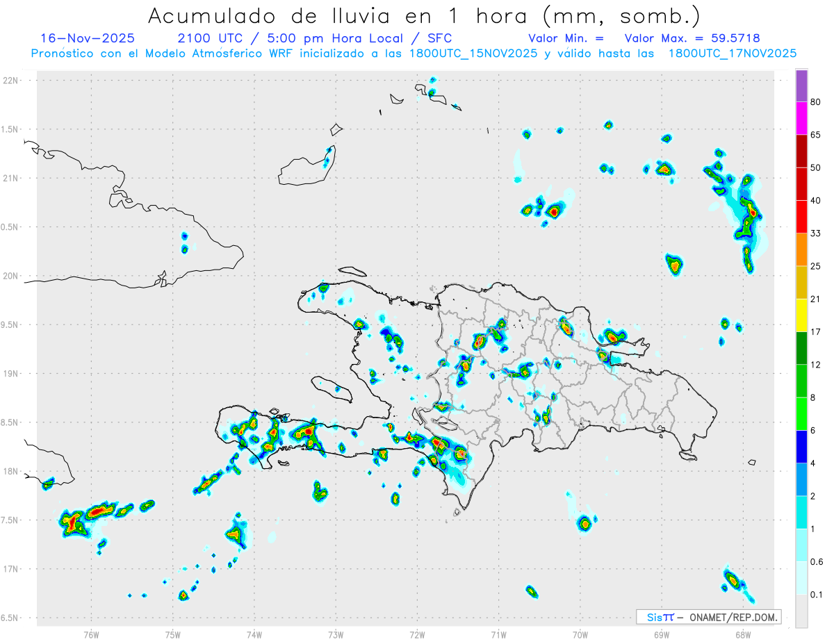This screenshot has width=834, height=644.
Task: Click the longitude label '71W'
Action: click(x=498, y=634)
